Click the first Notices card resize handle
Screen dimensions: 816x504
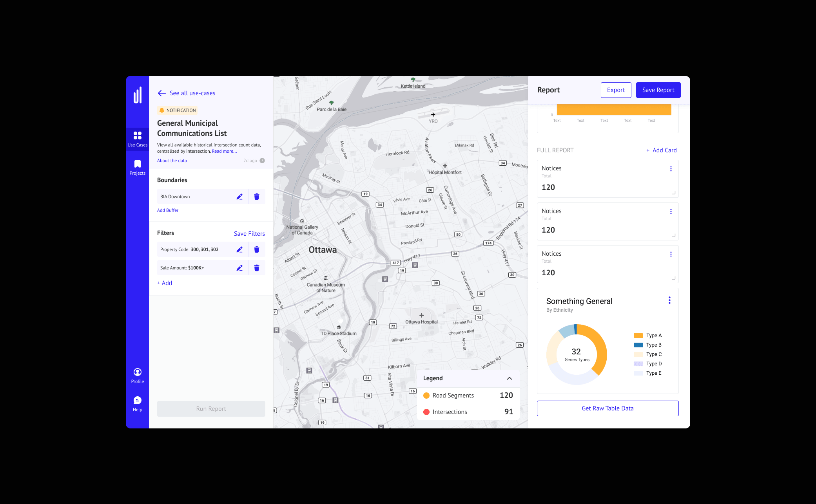(x=674, y=193)
